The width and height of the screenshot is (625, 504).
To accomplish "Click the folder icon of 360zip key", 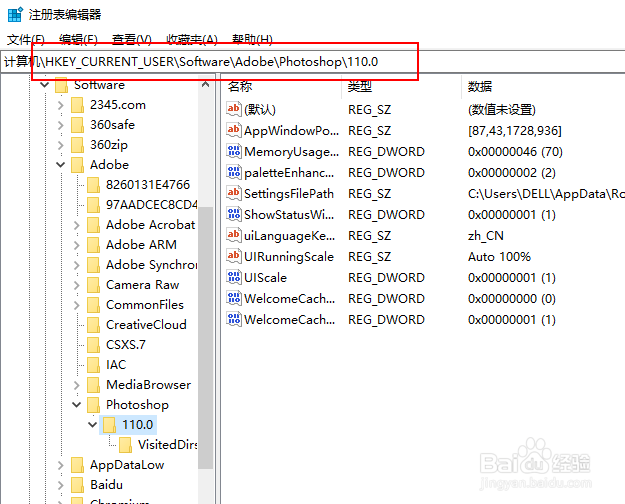I will click(77, 145).
